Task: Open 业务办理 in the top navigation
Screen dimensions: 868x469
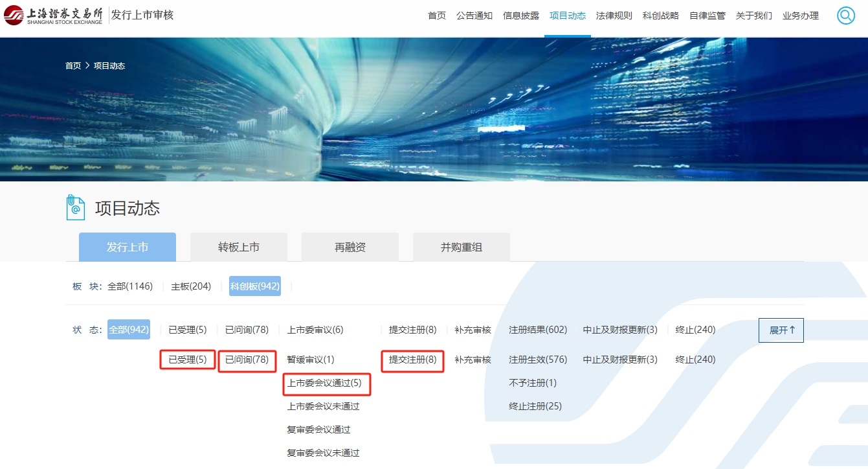Action: (x=801, y=16)
